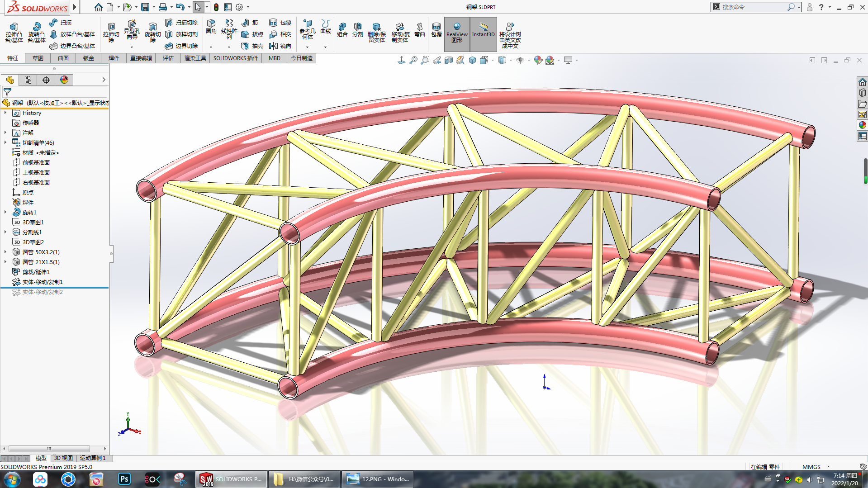Open the 12.PNG window from taskbar
The image size is (868, 488).
(x=377, y=479)
